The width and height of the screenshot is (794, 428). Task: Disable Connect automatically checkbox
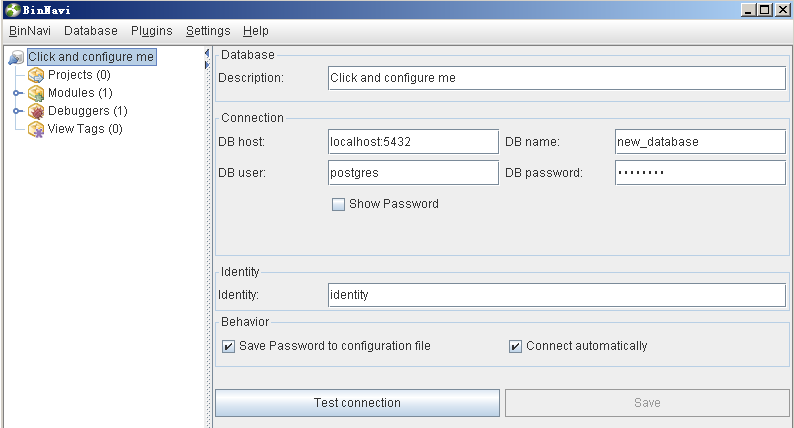515,346
